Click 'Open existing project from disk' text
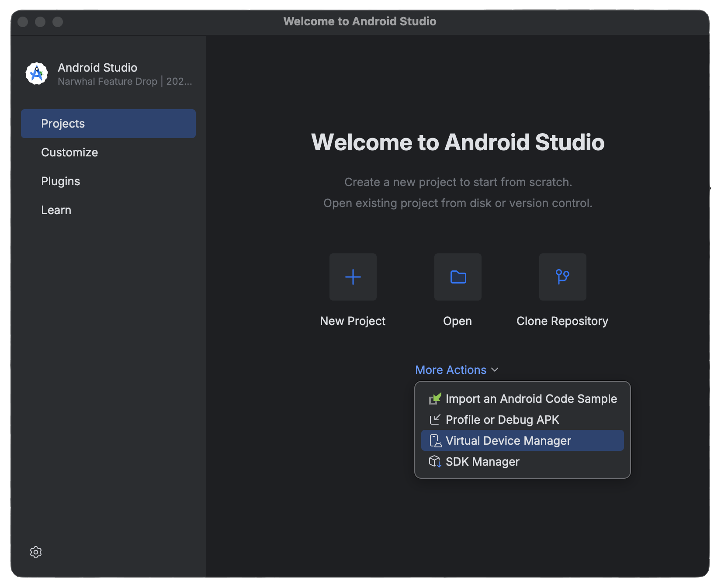This screenshot has height=588, width=721. [458, 203]
